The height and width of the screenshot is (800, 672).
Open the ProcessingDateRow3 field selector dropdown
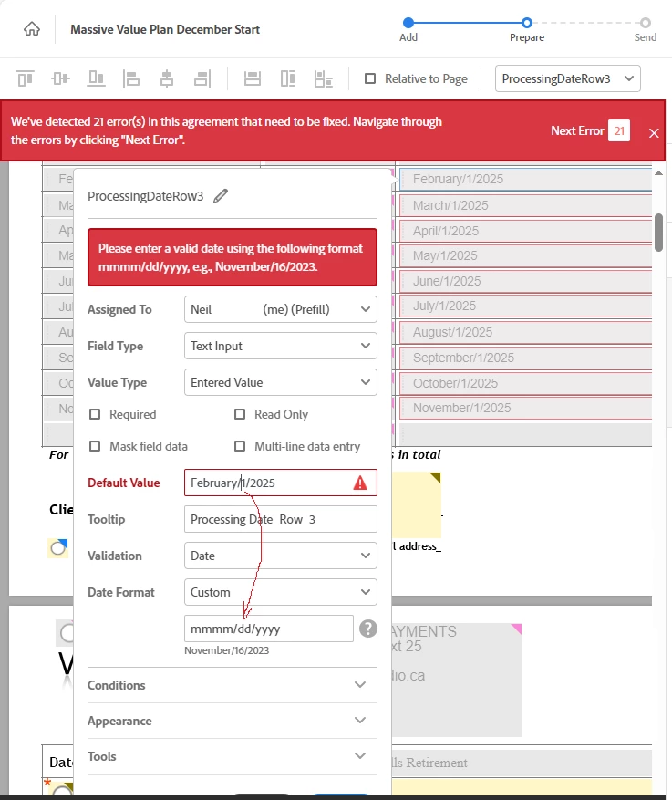(x=567, y=78)
